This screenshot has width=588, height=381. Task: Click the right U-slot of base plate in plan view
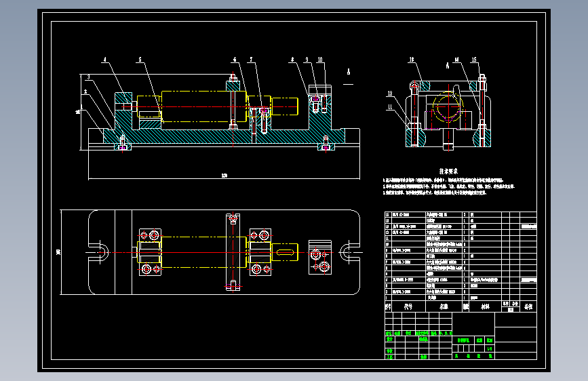point(349,252)
